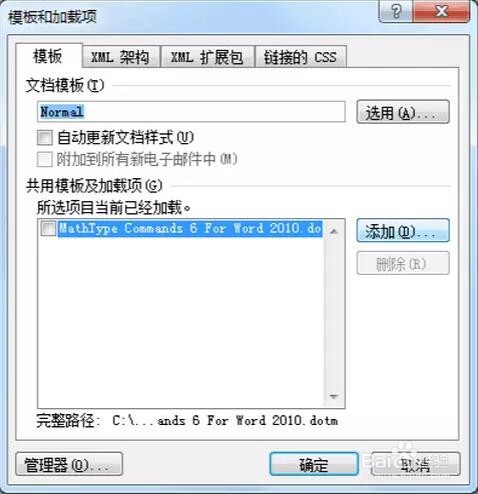Click the 选用(A)... button
The width and height of the screenshot is (478, 494).
(x=403, y=112)
